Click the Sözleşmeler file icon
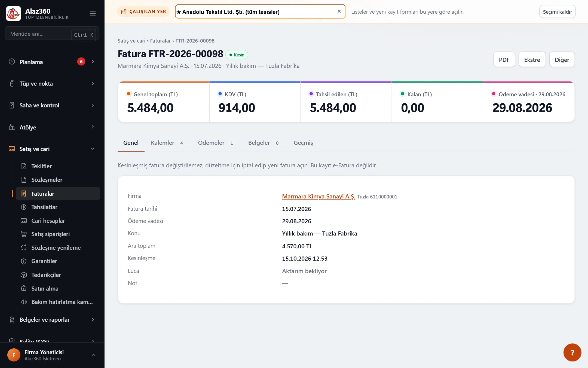The image size is (588, 368). pos(24,180)
